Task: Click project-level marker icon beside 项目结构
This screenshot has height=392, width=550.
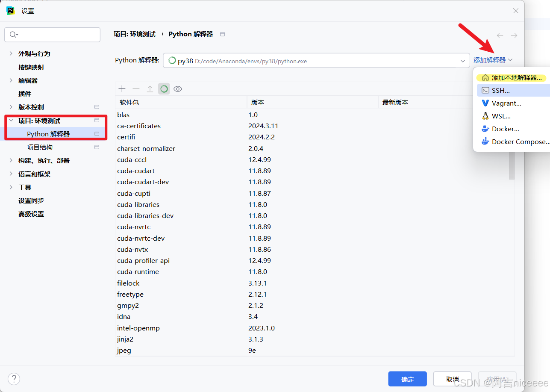Action: 97,147
